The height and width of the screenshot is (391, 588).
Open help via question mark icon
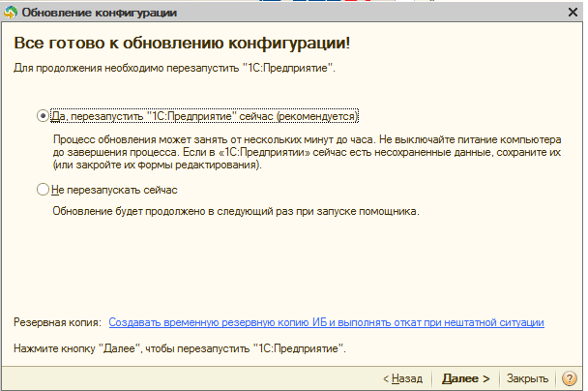570,378
